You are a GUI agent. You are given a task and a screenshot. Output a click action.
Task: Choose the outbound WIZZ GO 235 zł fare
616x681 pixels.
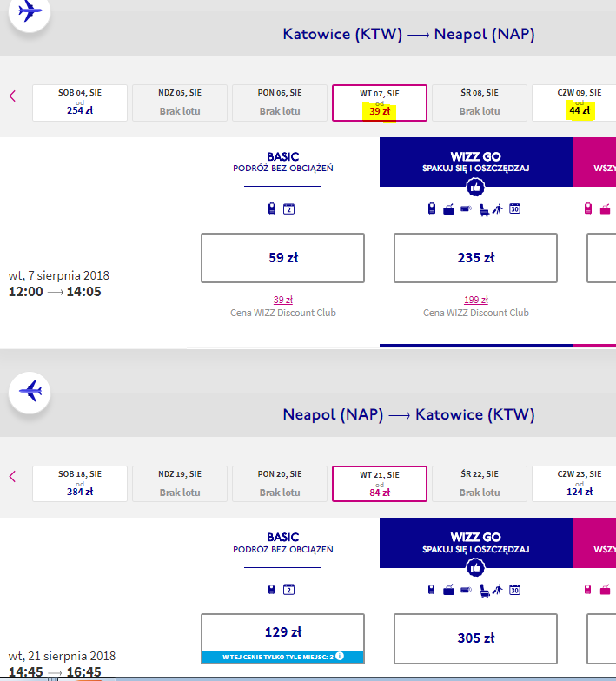pos(476,258)
